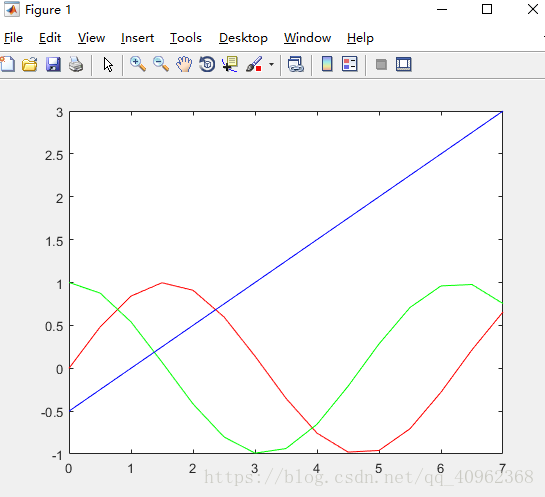Activate the Zoom In magnifier tool
Screen dimensions: 545x497
[x=138, y=64]
